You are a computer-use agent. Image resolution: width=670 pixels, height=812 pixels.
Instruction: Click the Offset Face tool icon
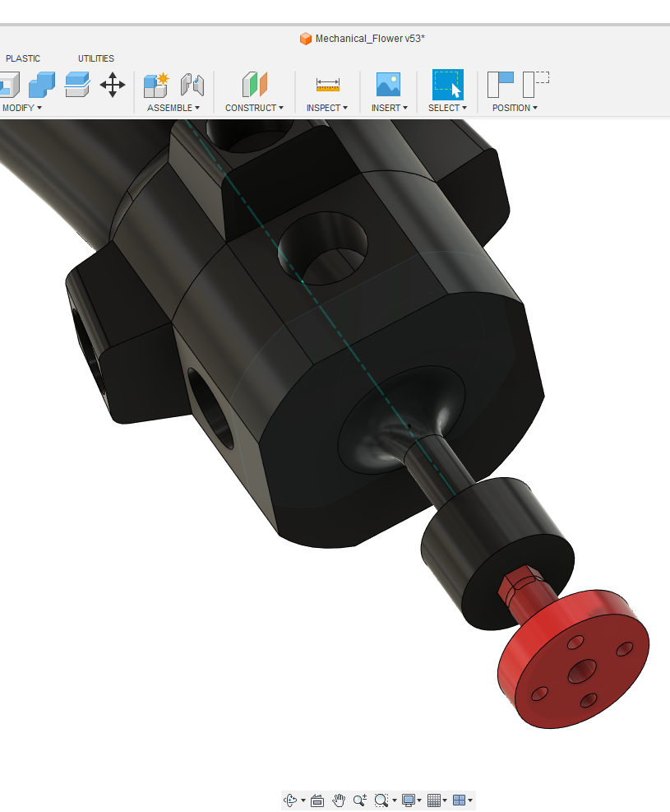[x=77, y=85]
